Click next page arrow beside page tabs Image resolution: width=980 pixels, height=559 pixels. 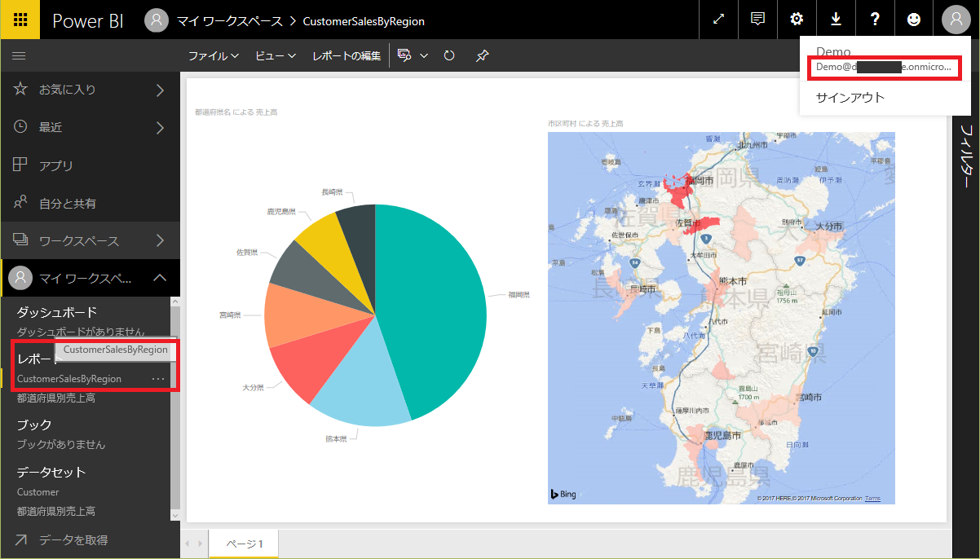pos(201,544)
